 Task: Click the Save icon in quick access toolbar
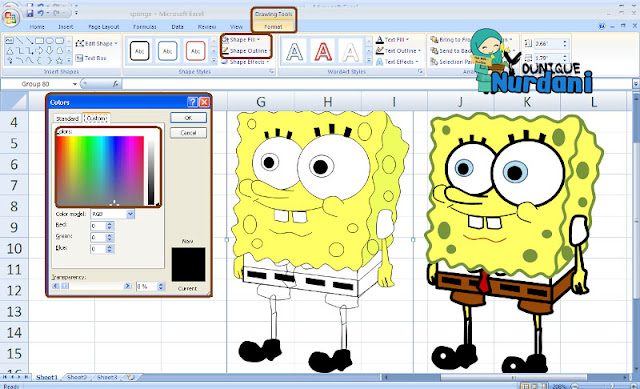[29, 13]
